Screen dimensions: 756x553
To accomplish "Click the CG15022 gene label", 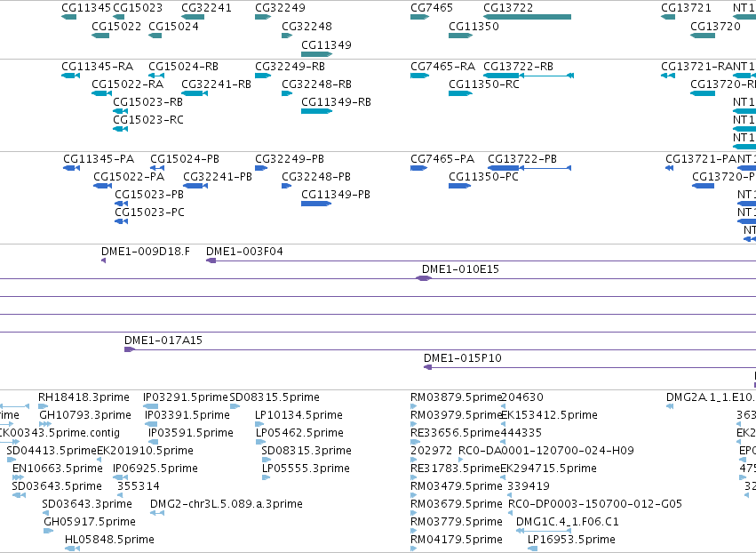I will pos(116,27).
